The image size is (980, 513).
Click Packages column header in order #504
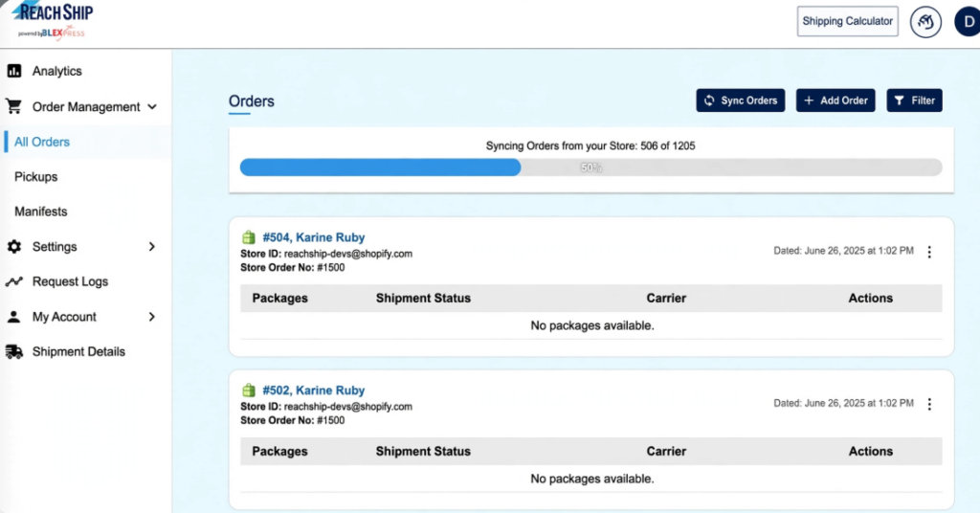pos(280,298)
